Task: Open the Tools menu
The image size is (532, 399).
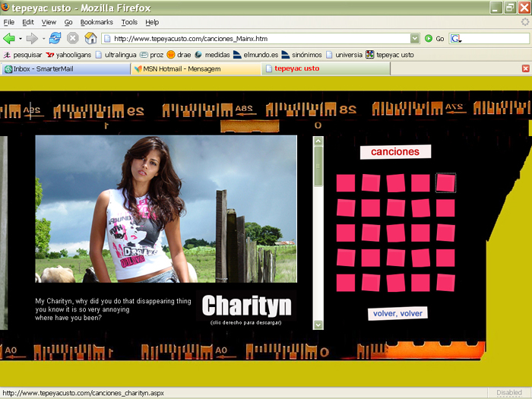Action: click(x=129, y=22)
